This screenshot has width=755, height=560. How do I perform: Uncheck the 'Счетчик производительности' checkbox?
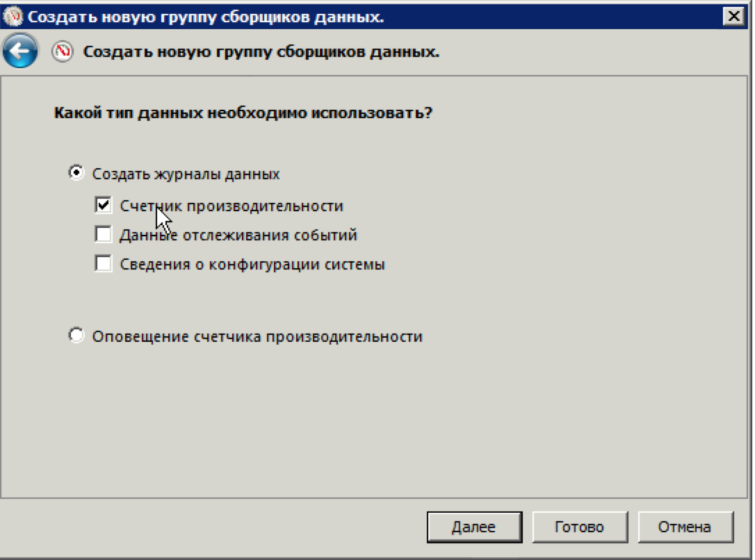point(103,206)
